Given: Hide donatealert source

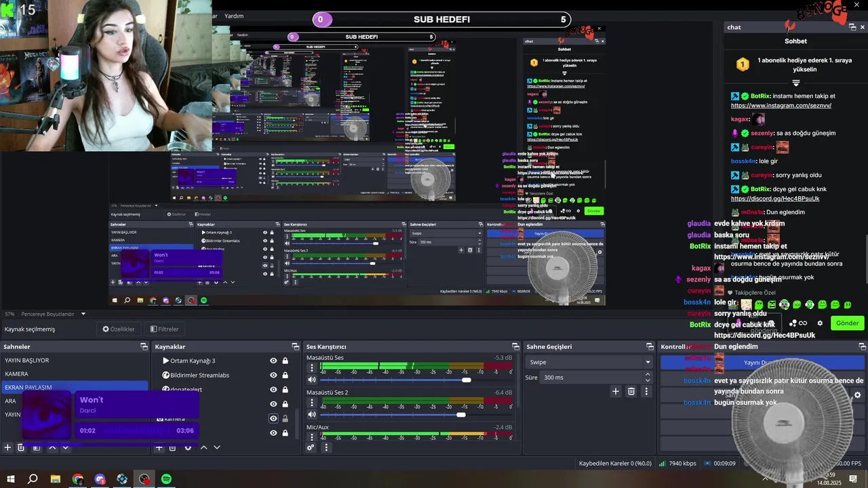Looking at the screenshot, I should click(x=273, y=389).
